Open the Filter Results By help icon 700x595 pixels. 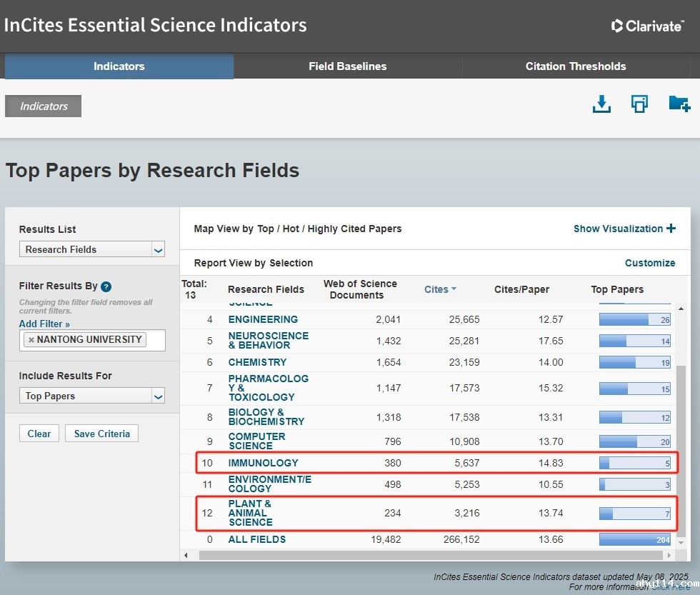[x=106, y=286]
